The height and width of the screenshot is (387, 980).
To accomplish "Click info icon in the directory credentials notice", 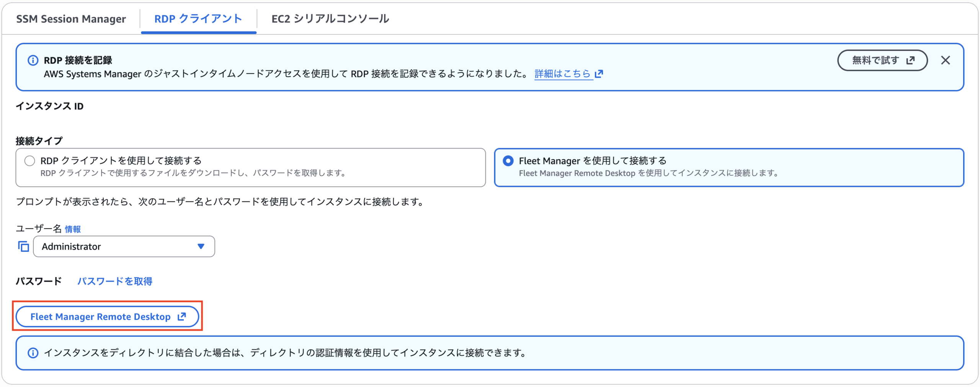I will point(33,353).
